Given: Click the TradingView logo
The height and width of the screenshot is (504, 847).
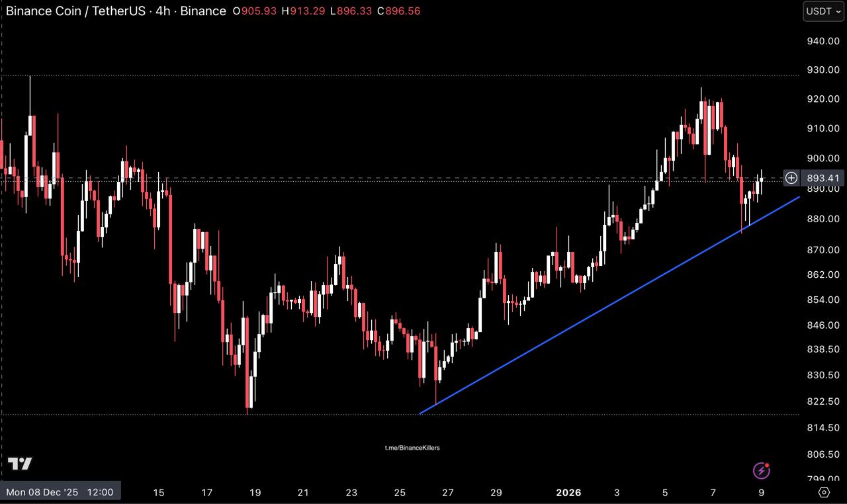Looking at the screenshot, I should click(20, 464).
